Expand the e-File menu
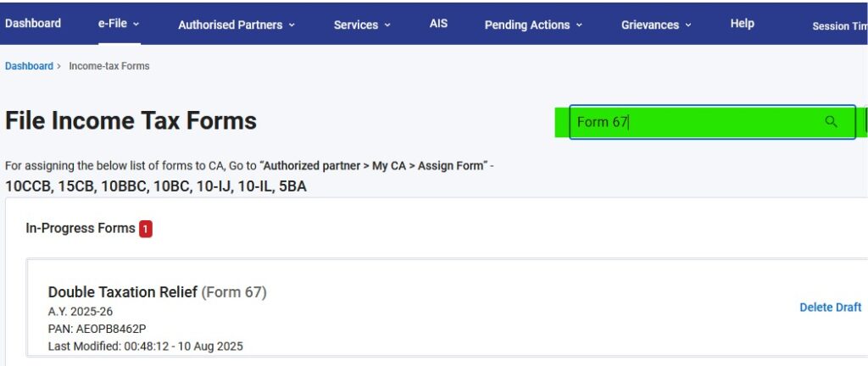Screen dimensions: 868x366 [119, 24]
